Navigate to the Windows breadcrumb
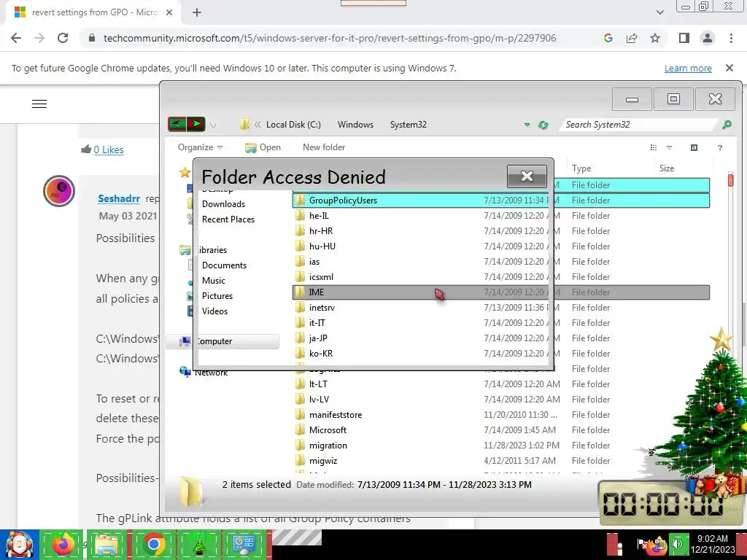747x560 pixels. coord(355,124)
